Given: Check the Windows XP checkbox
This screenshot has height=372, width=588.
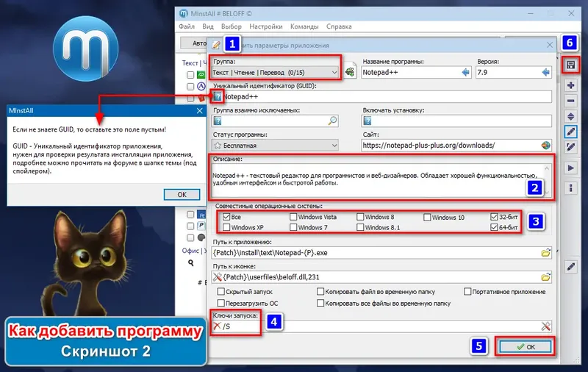Looking at the screenshot, I should (226, 227).
